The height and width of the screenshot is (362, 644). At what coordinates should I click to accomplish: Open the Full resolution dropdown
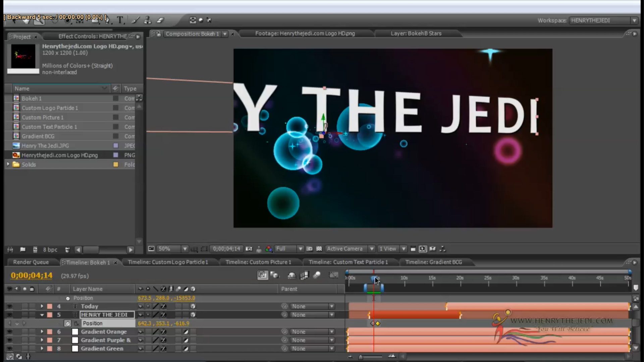coord(289,249)
